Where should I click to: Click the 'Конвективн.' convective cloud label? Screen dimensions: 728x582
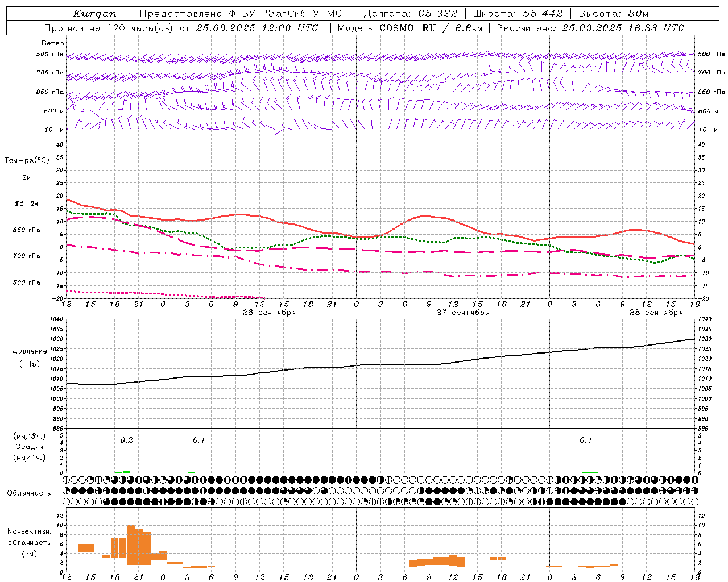click(x=29, y=531)
